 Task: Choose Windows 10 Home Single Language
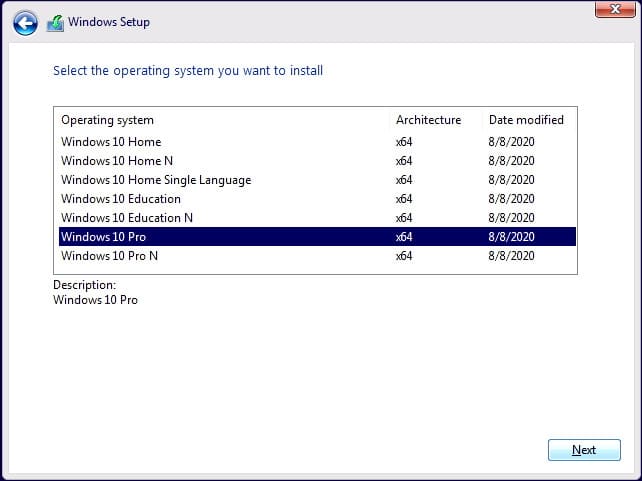click(x=156, y=180)
